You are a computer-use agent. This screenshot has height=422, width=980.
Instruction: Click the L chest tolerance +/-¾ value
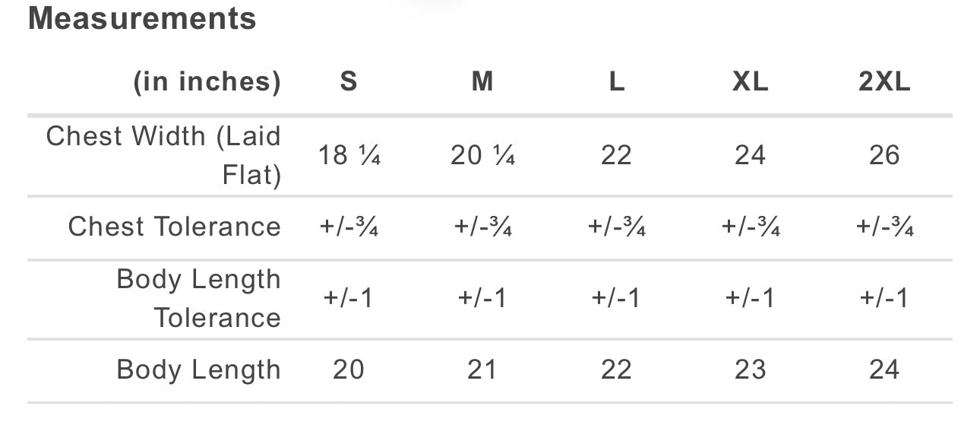coord(617,227)
